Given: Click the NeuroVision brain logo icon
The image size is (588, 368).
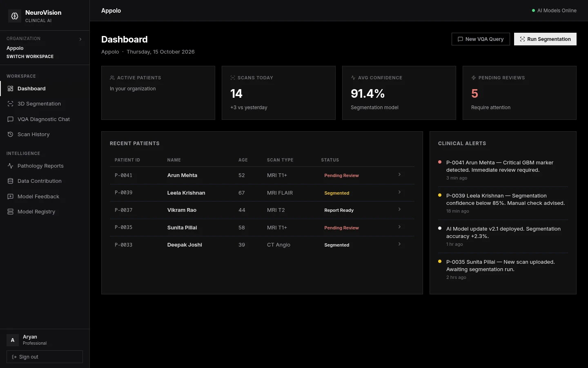Looking at the screenshot, I should [15, 16].
